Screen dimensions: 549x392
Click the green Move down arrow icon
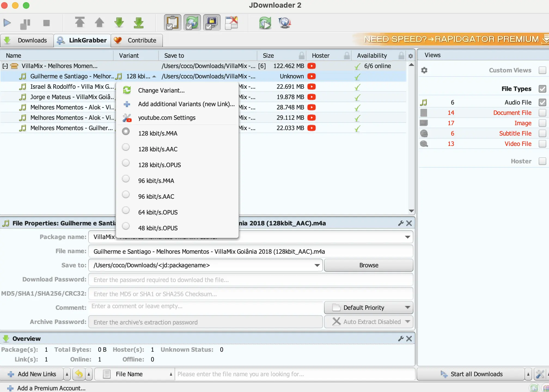click(x=119, y=22)
